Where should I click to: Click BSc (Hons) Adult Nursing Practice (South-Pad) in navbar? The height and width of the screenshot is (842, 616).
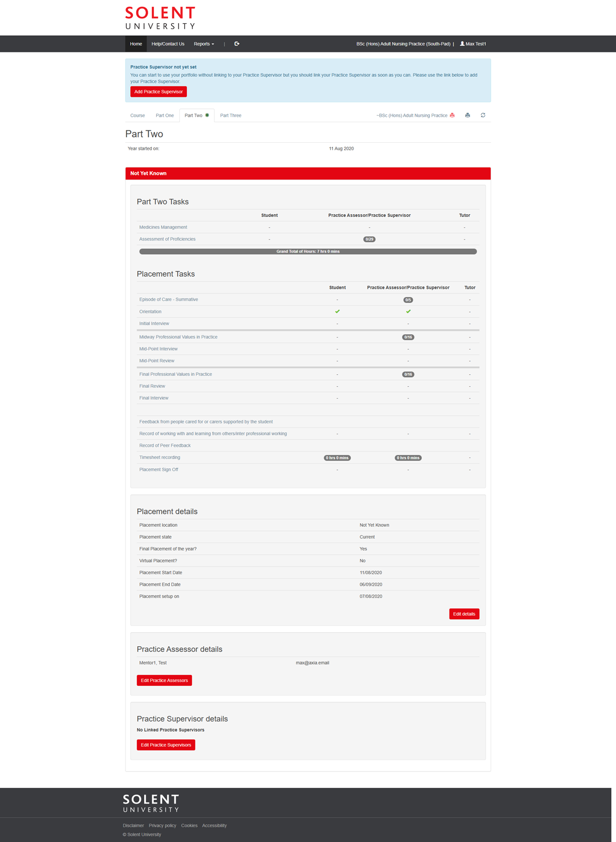click(403, 44)
